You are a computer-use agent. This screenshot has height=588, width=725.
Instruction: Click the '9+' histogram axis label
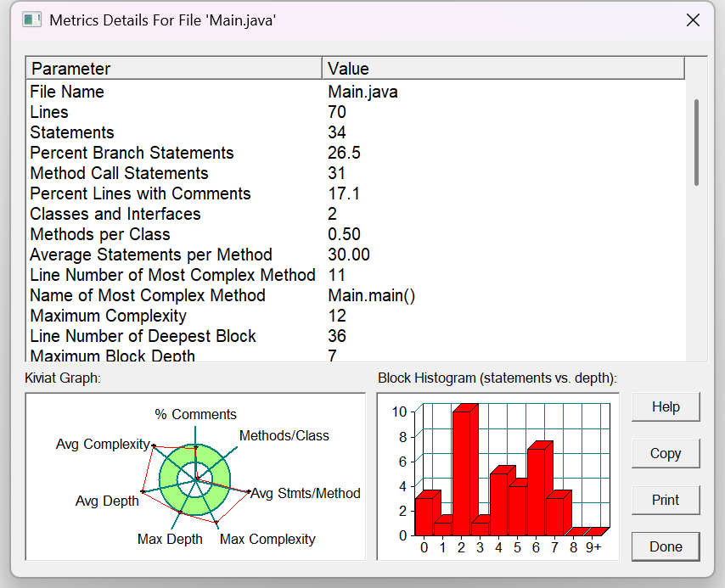click(x=593, y=547)
